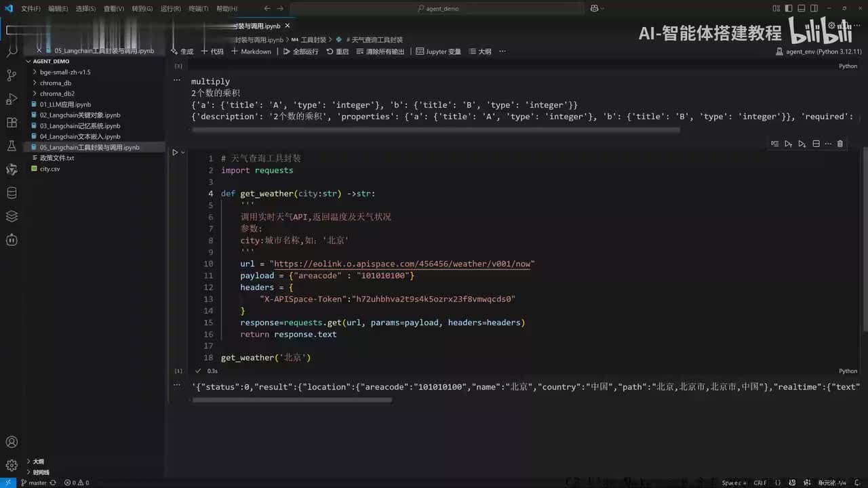Delete the weather cell with trash icon
The width and height of the screenshot is (868, 488).
click(x=840, y=144)
